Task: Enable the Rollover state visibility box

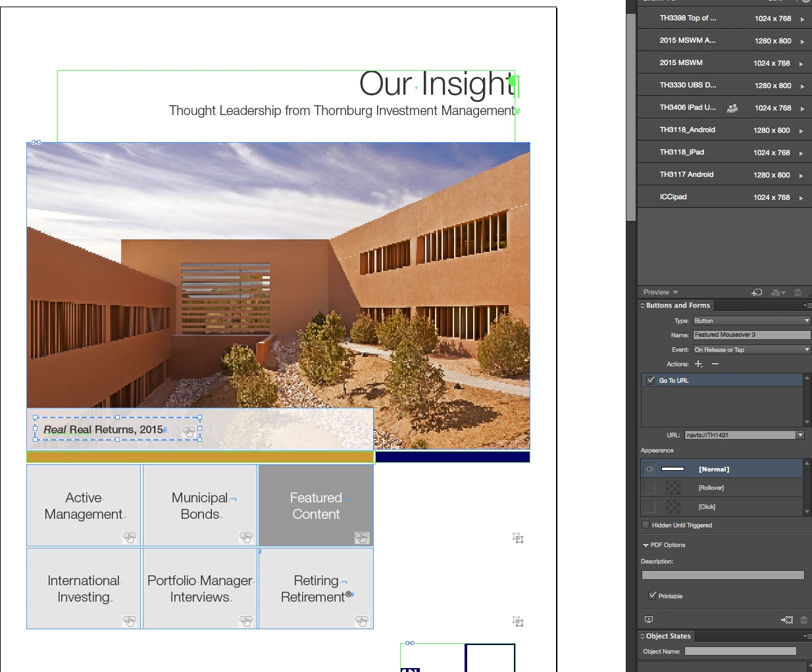Action: click(649, 488)
